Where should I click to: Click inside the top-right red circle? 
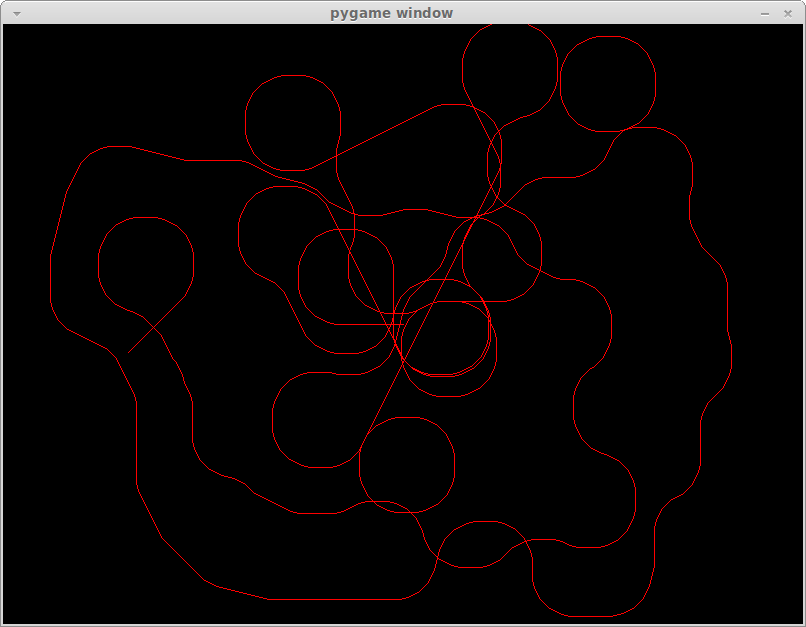(608, 84)
